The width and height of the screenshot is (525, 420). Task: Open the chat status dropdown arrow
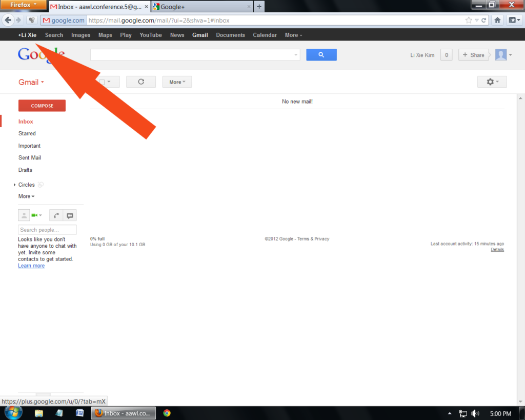tap(41, 215)
